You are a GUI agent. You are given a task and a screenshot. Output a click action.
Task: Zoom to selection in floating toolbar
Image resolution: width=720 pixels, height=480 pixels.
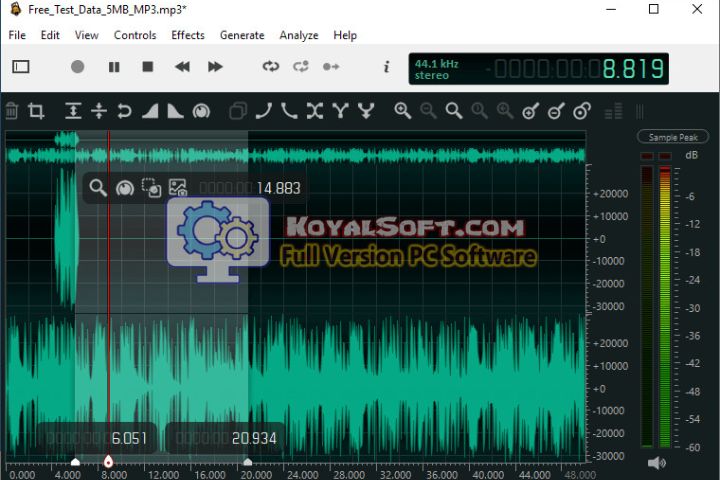click(98, 187)
